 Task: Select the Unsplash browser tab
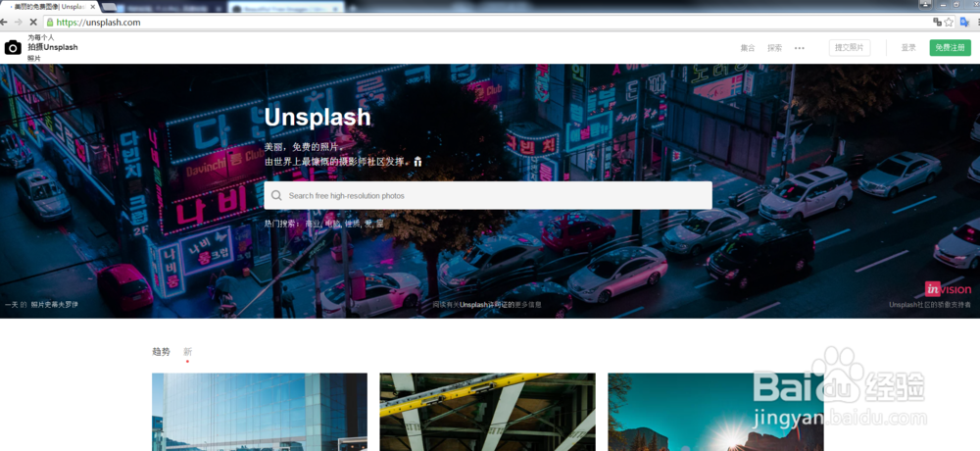click(50, 6)
